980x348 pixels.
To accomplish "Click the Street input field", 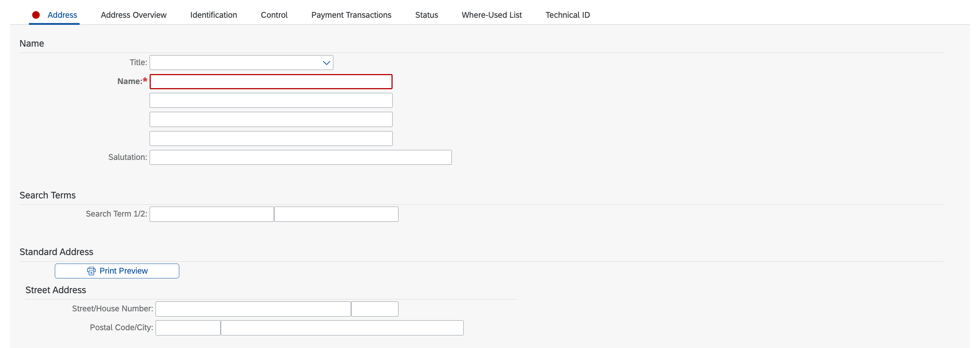I will click(253, 309).
